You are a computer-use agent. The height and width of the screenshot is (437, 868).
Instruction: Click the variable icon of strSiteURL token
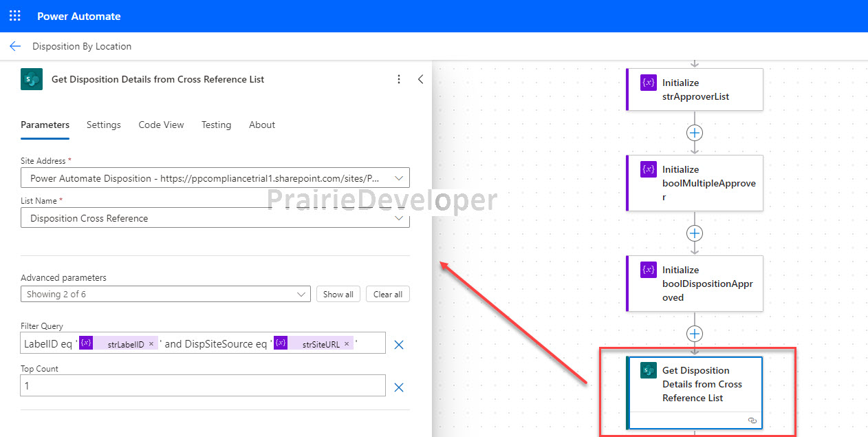(281, 343)
